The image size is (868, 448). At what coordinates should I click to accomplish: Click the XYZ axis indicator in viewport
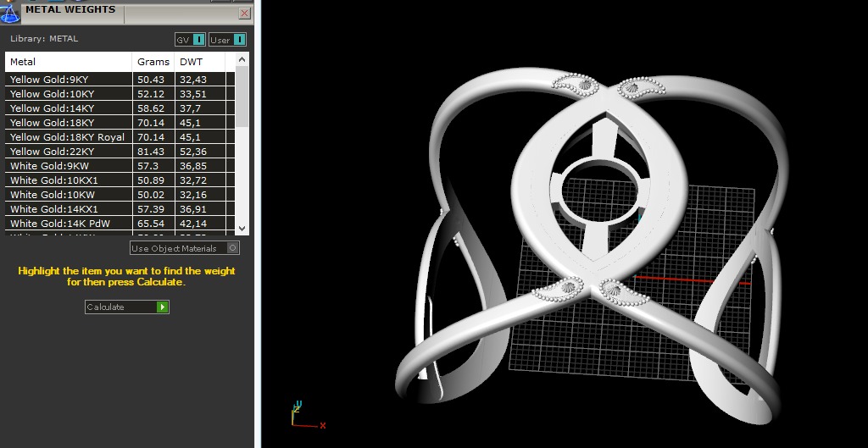(309, 415)
